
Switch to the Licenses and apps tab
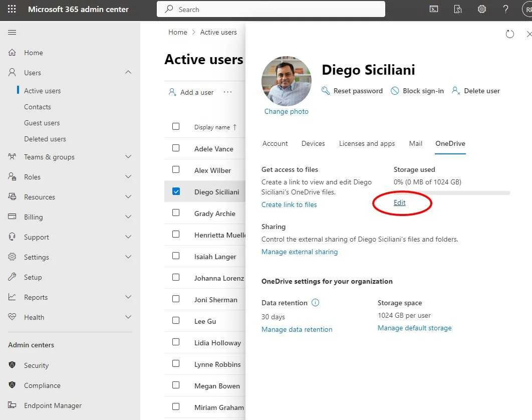(x=367, y=144)
